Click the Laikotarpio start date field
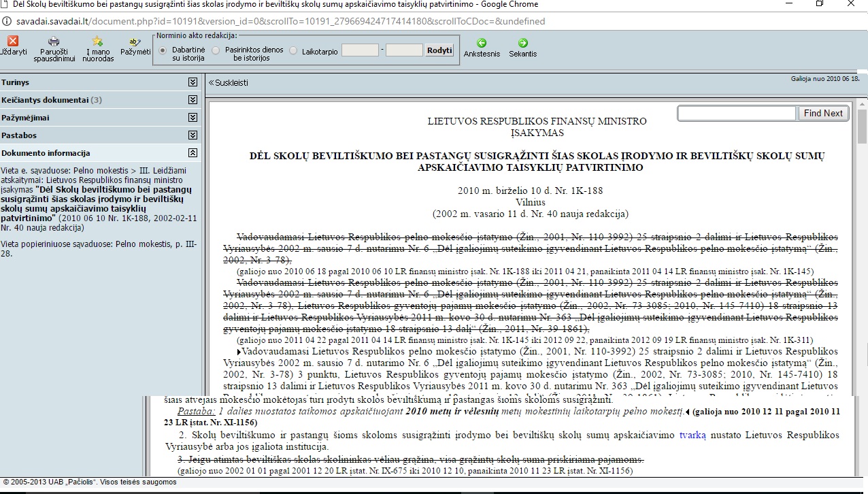The height and width of the screenshot is (494, 868). click(x=360, y=50)
